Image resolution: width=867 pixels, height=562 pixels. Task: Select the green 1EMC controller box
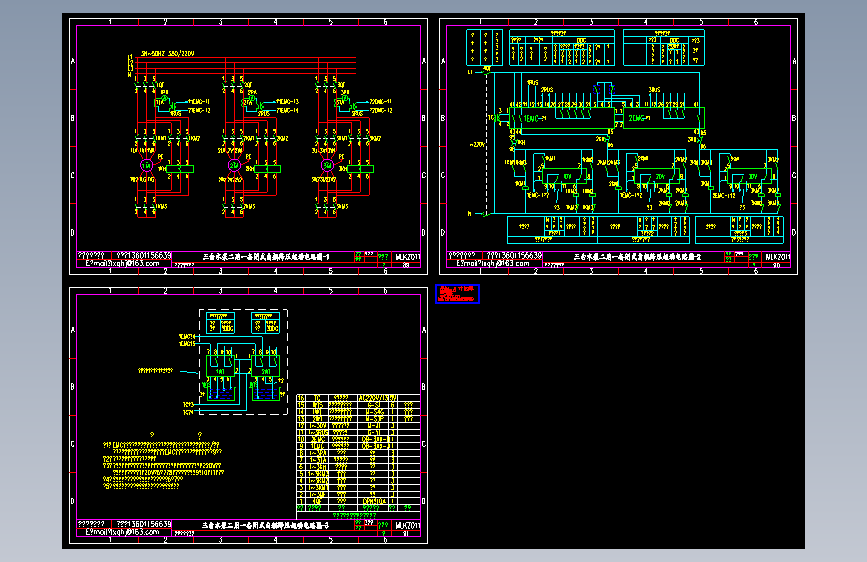click(561, 118)
